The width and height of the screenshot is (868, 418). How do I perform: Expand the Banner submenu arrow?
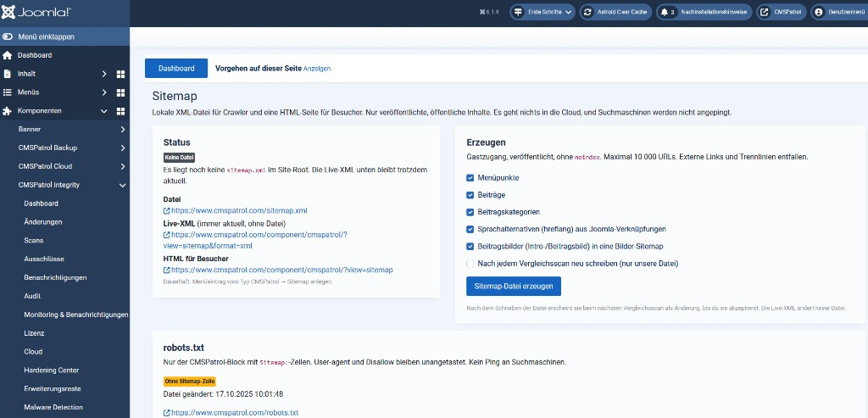point(122,130)
